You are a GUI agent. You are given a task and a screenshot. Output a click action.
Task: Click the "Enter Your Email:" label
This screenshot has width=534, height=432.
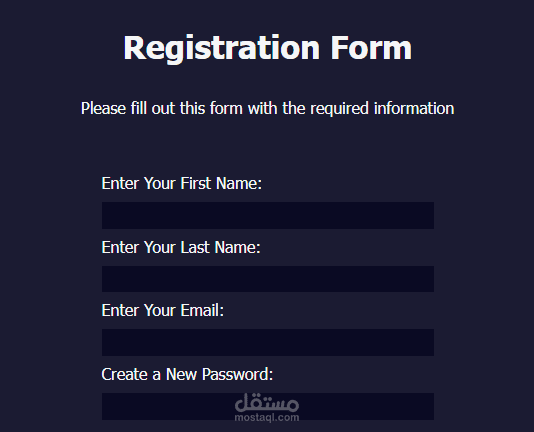[x=163, y=310]
